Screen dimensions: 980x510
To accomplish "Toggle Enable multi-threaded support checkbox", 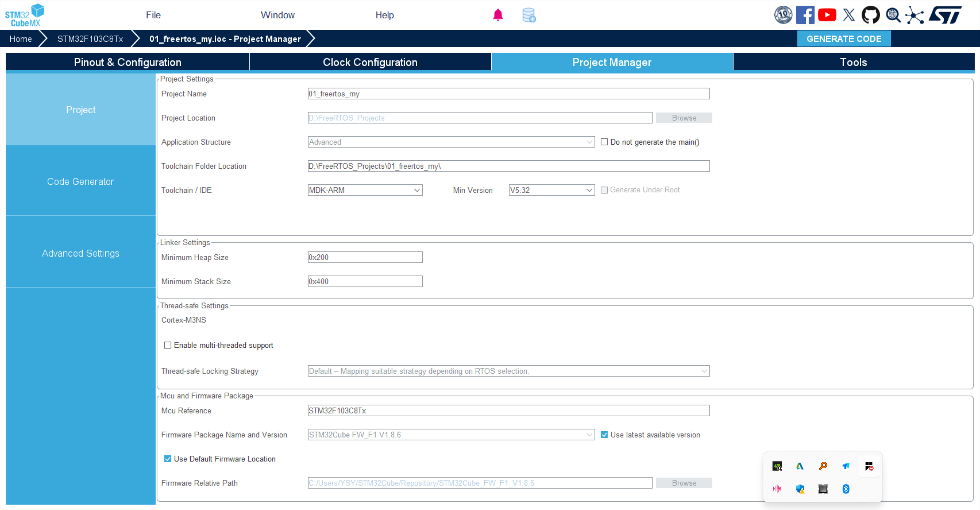I will pos(168,345).
